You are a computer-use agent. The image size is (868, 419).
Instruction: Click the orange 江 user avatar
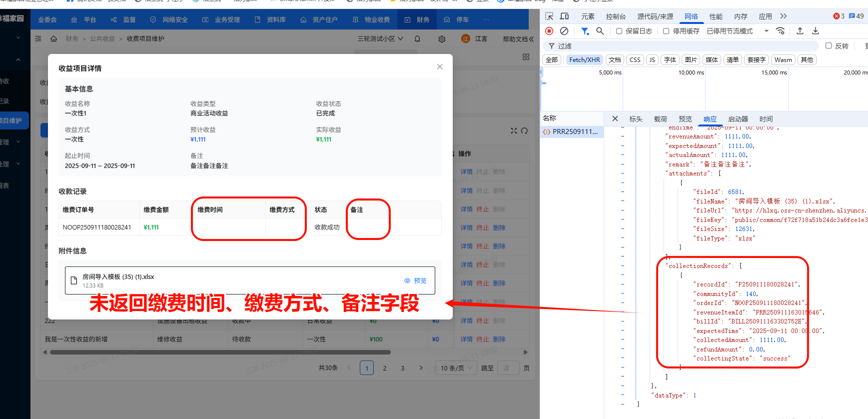[x=466, y=38]
